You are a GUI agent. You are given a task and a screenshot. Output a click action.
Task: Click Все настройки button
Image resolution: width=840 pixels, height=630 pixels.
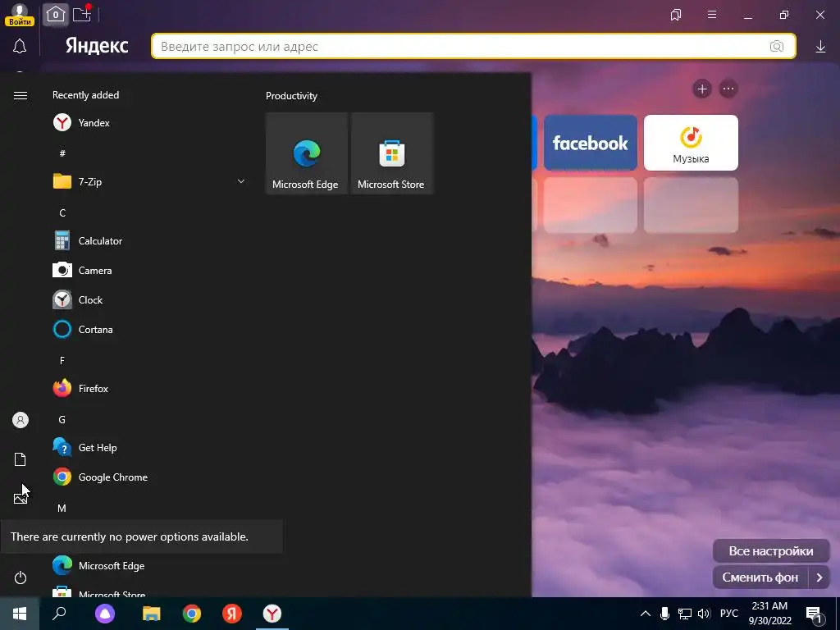[771, 551]
